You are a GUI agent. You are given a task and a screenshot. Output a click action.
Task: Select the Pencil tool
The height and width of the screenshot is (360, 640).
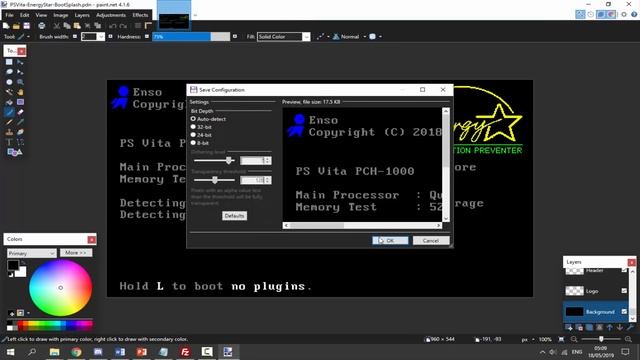pyautogui.click(x=9, y=122)
